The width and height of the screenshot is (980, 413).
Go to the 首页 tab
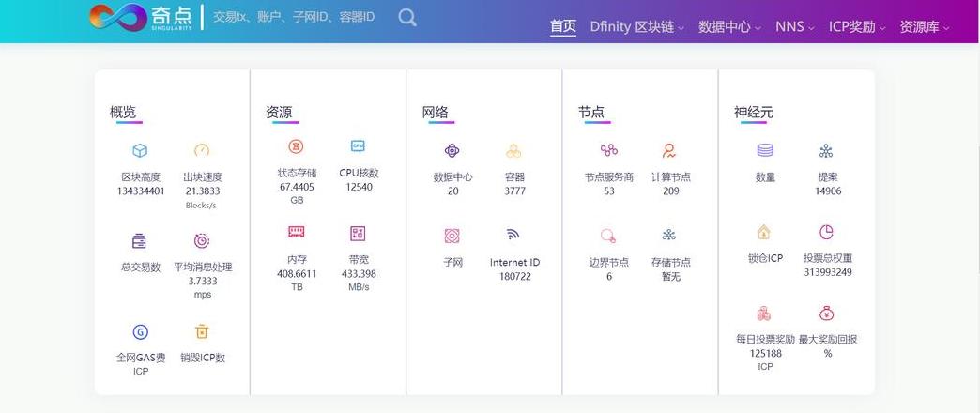563,26
